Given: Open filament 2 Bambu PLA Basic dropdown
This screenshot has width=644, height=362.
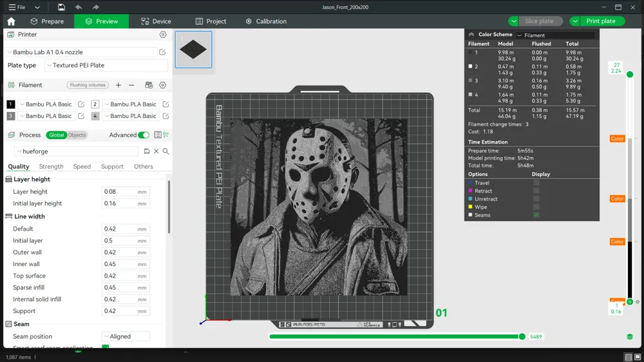Looking at the screenshot, I should pyautogui.click(x=131, y=104).
